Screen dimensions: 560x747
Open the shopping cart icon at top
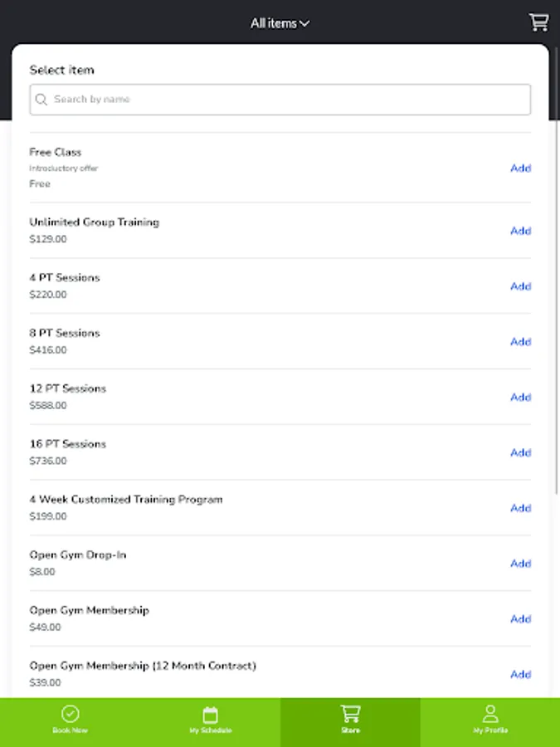538,22
